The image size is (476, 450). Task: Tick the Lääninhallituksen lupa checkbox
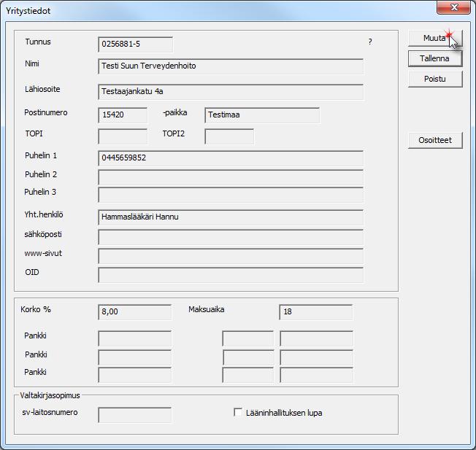click(238, 412)
